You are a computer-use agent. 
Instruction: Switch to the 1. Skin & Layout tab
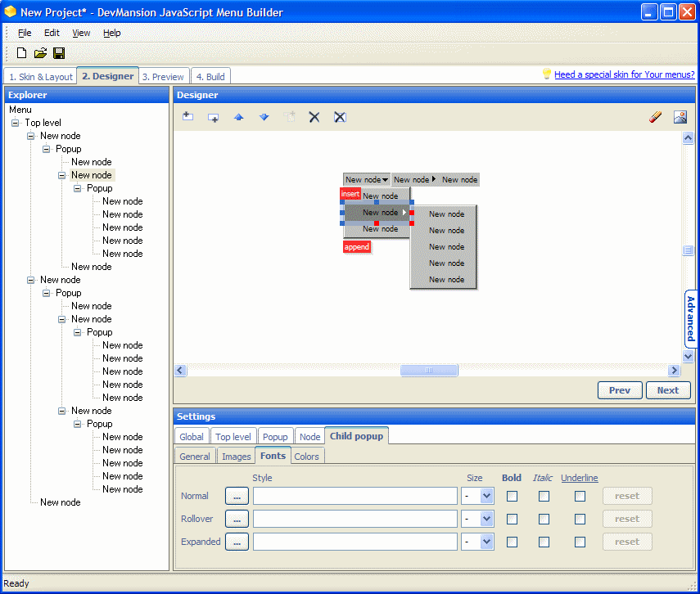click(41, 76)
